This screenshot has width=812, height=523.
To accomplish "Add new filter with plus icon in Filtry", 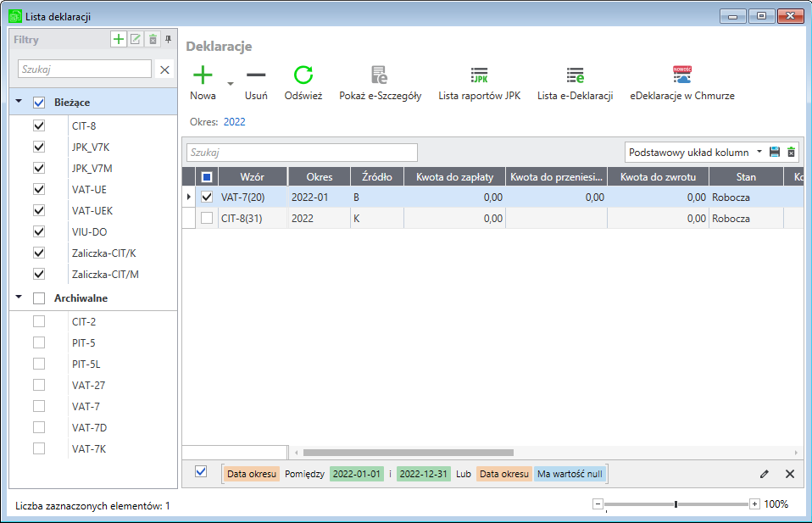I will (119, 39).
